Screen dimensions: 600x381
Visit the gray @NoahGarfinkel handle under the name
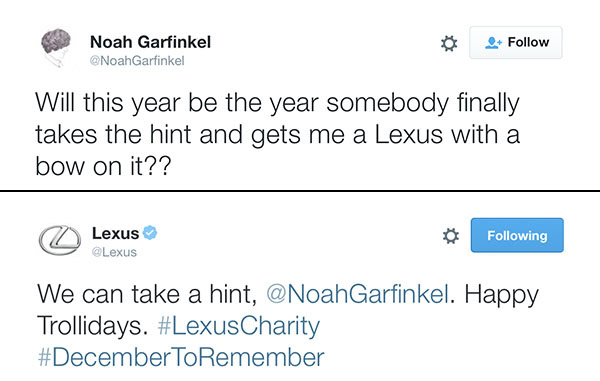(137, 61)
